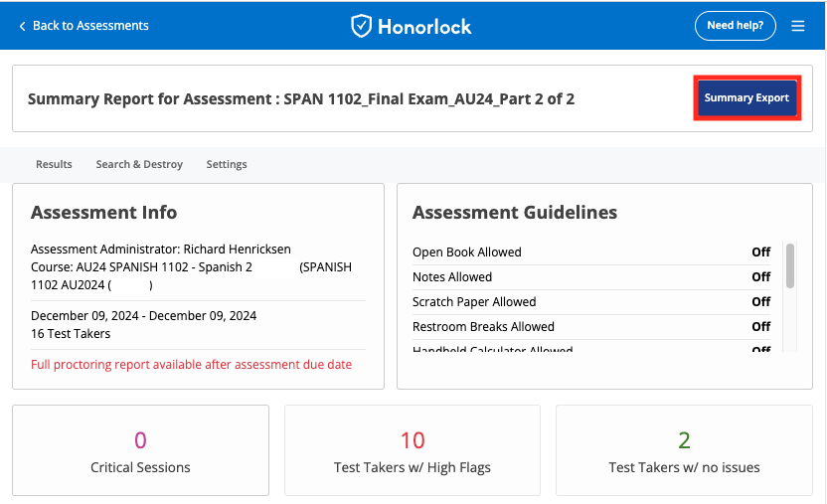This screenshot has width=827, height=504.
Task: Click the Off value for Restroom Breaks
Action: click(x=761, y=326)
